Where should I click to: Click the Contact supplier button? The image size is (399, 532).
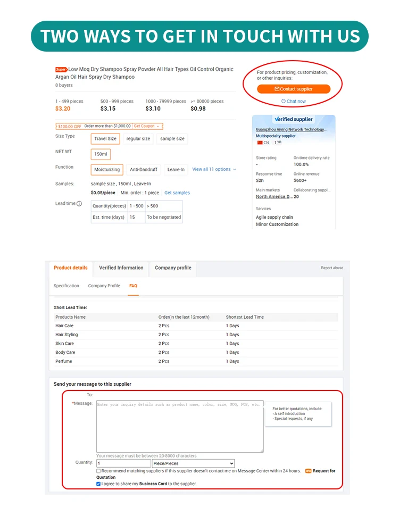(294, 89)
